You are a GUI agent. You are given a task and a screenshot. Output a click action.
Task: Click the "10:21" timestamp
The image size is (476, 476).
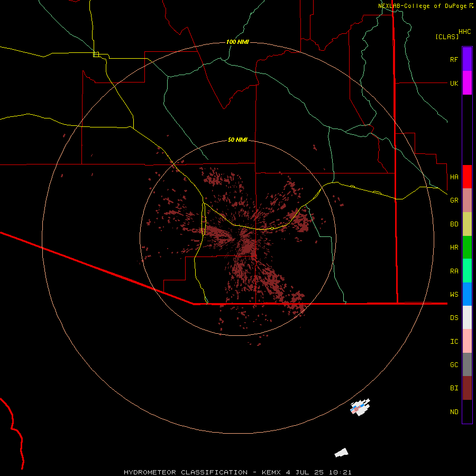point(340,472)
